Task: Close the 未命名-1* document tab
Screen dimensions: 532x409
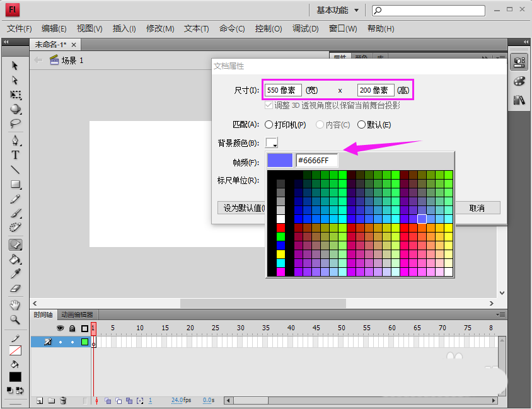Action: [74, 45]
